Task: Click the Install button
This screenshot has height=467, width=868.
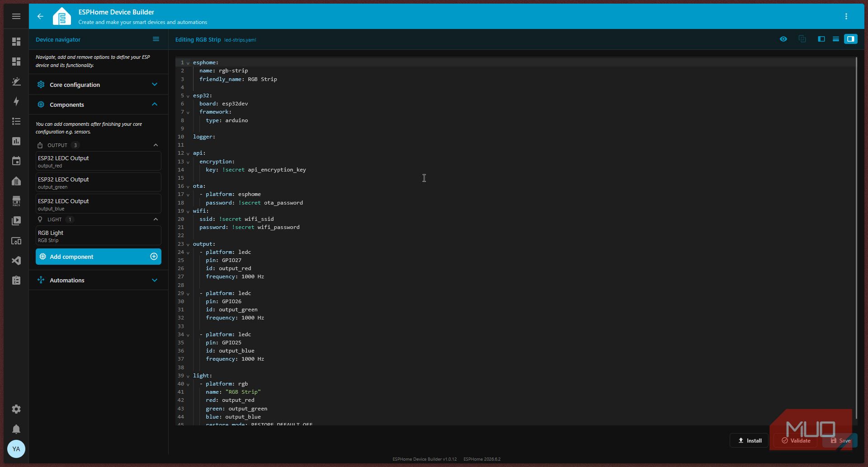Action: [x=750, y=440]
